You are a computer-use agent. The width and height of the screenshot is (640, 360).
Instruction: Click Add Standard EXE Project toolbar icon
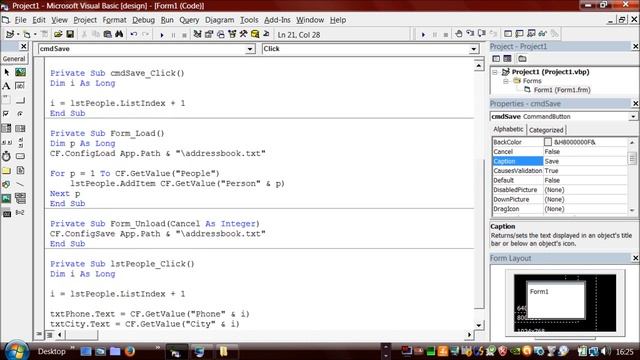click(x=10, y=35)
